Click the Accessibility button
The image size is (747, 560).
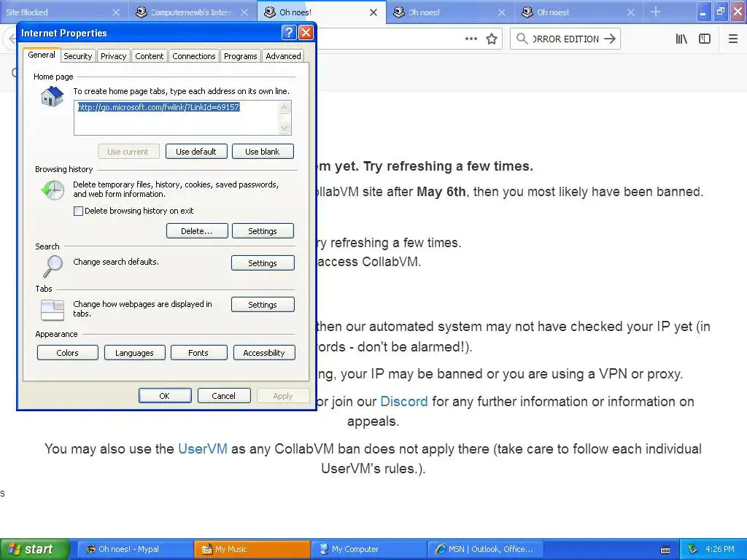coord(264,353)
